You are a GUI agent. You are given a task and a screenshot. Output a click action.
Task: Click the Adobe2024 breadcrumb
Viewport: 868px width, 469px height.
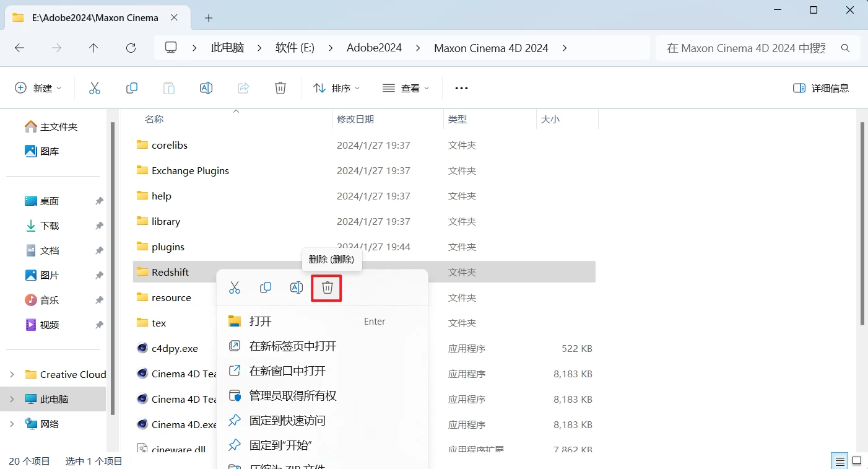coord(374,48)
